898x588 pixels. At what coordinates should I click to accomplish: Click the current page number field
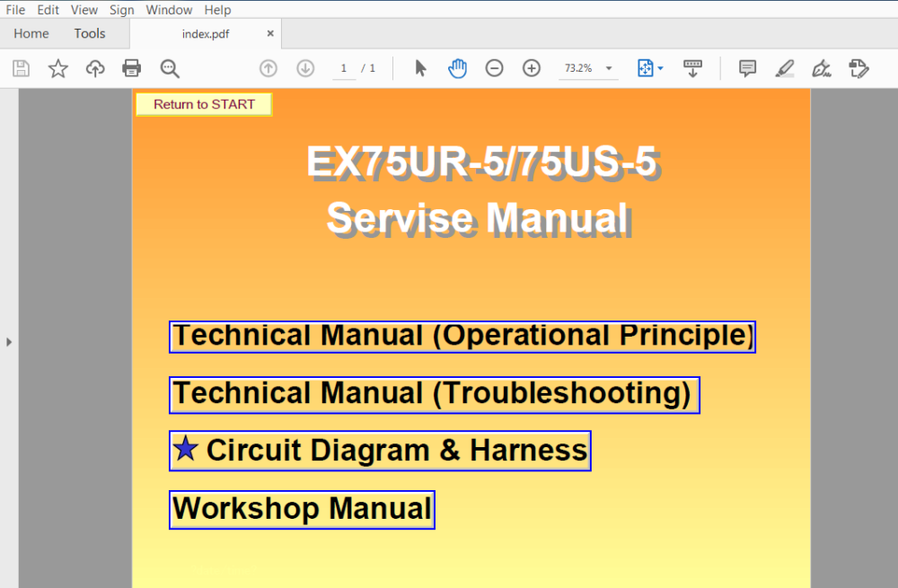[x=344, y=69]
